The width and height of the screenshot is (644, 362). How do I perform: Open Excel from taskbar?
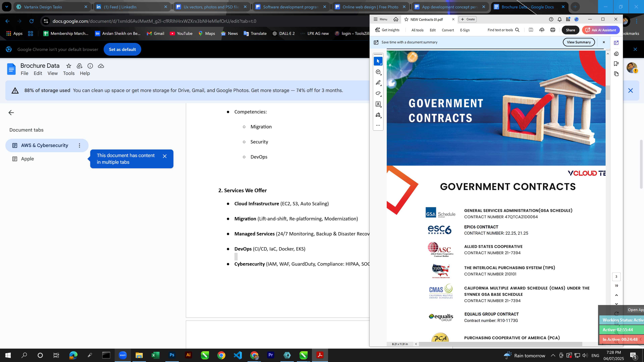point(155,355)
